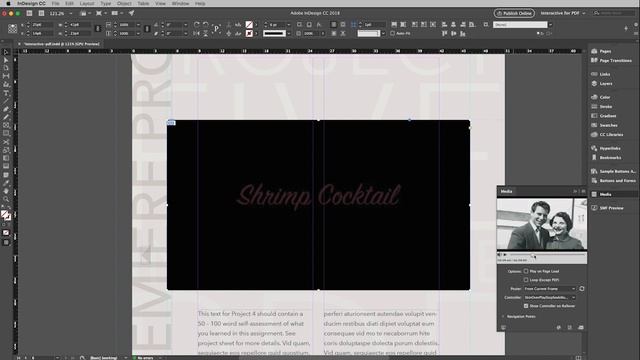Open the Color panel
Image resolution: width=640 pixels, height=360 pixels.
coord(601,97)
